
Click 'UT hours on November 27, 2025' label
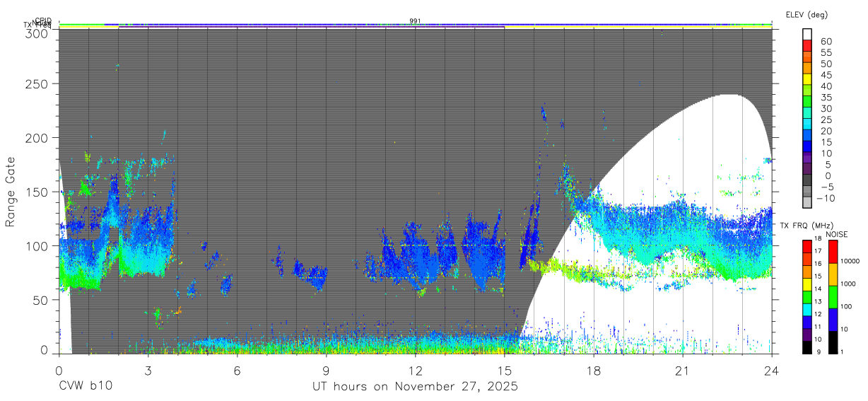pos(415,387)
